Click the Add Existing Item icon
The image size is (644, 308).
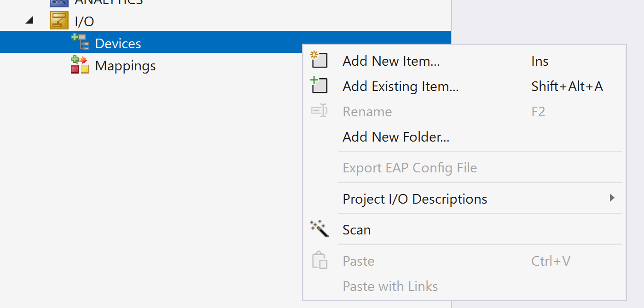pos(319,86)
